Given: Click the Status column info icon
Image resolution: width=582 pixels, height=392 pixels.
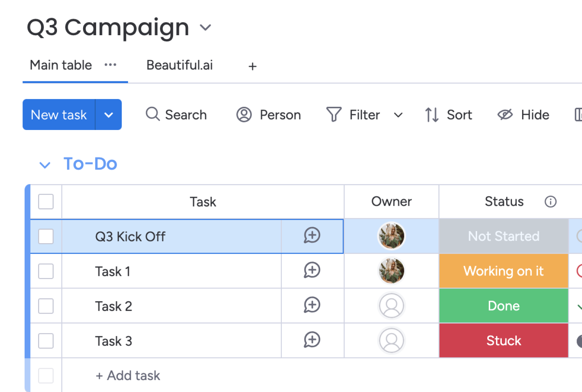Looking at the screenshot, I should click(550, 201).
